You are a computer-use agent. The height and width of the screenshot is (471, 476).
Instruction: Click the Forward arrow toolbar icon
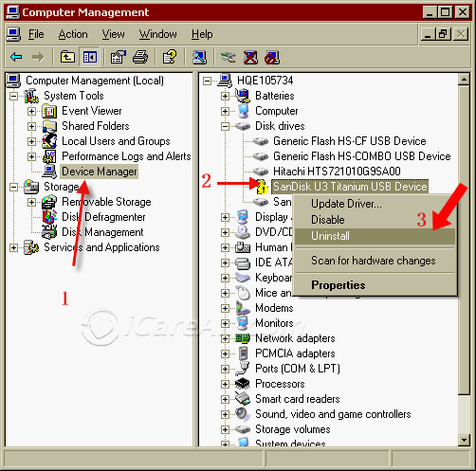pos(38,57)
